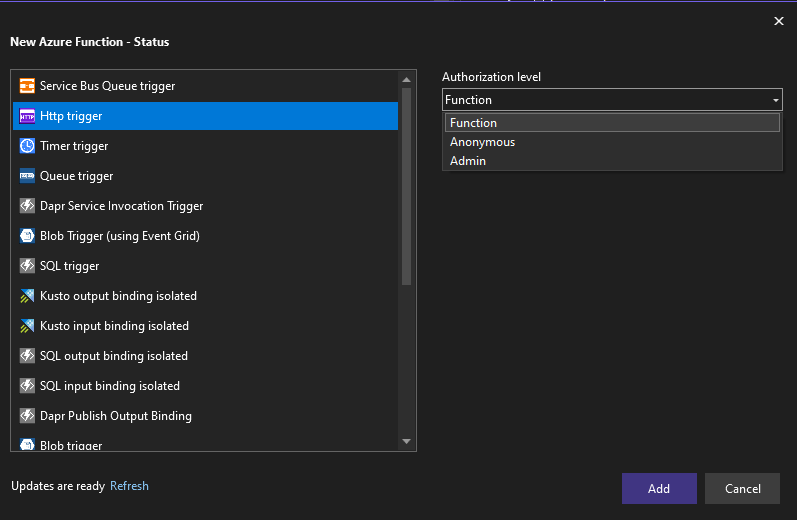Pick "Queue trigger" template text

click(76, 176)
